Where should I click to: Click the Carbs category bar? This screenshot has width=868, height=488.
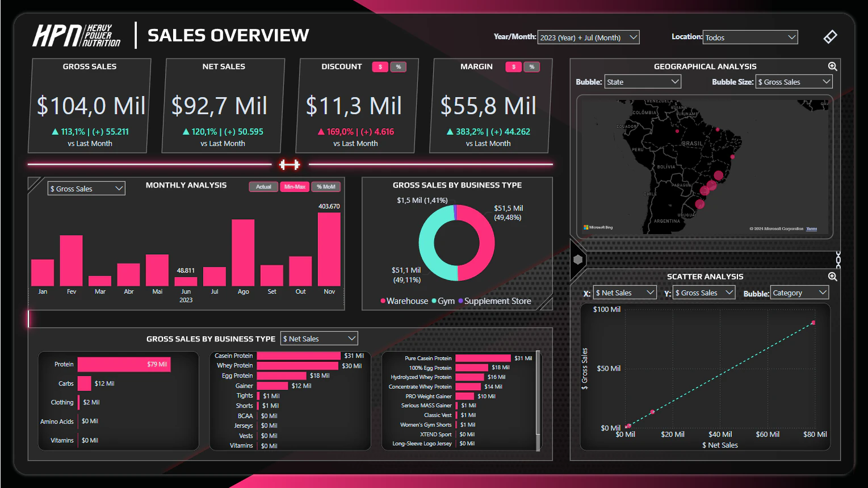click(x=84, y=383)
